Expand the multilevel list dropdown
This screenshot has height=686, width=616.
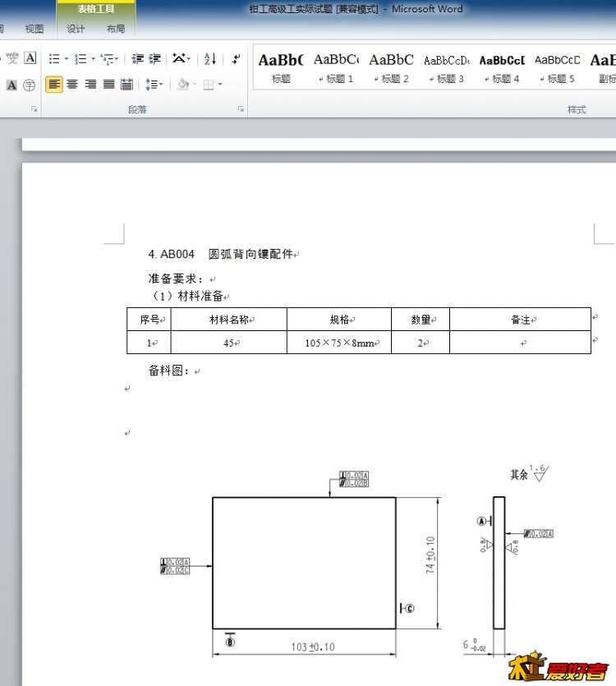click(x=117, y=58)
